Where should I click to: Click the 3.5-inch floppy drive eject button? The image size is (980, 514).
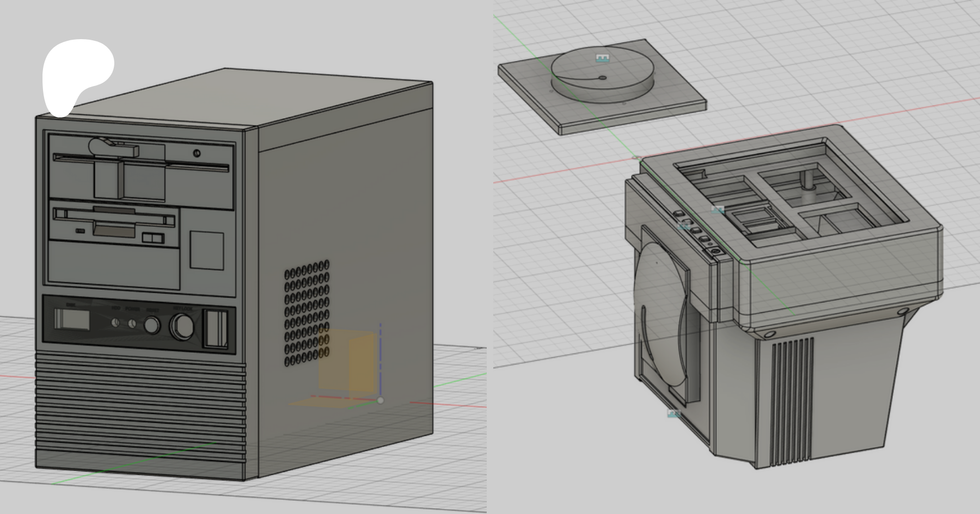point(153,238)
